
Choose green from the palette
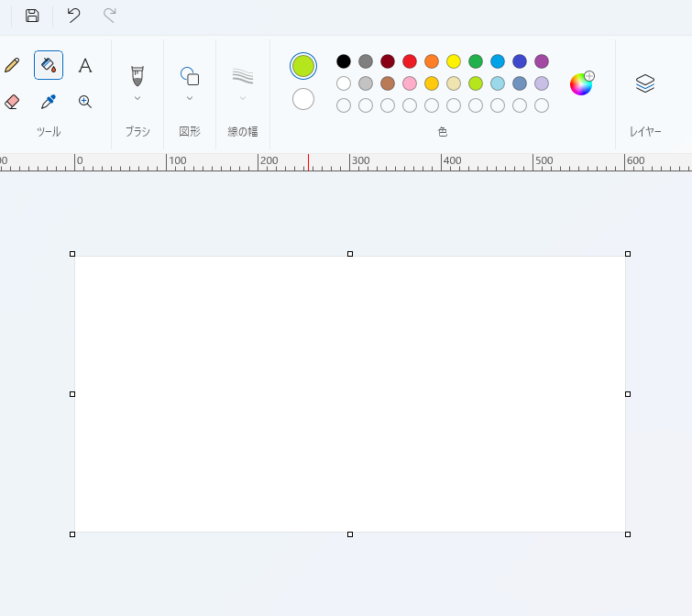[x=476, y=61]
